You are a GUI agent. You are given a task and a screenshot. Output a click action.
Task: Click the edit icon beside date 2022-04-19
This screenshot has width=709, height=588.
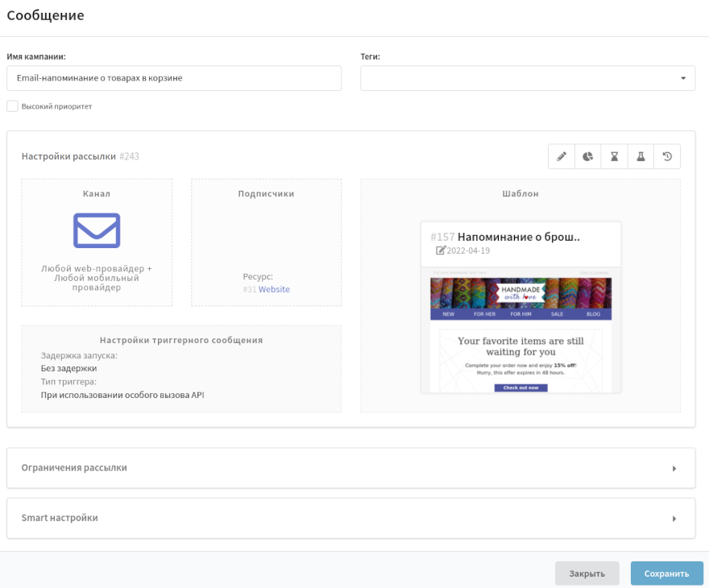pos(440,251)
